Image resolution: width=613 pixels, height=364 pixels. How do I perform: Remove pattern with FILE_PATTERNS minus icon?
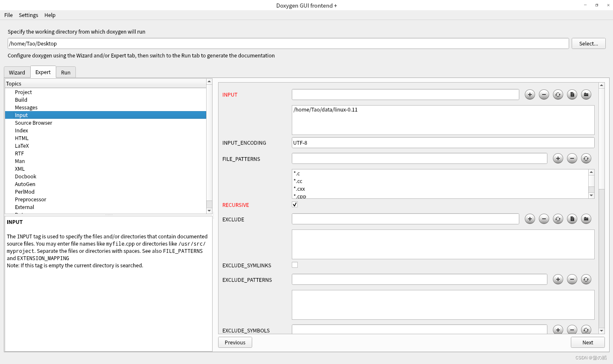[572, 158]
